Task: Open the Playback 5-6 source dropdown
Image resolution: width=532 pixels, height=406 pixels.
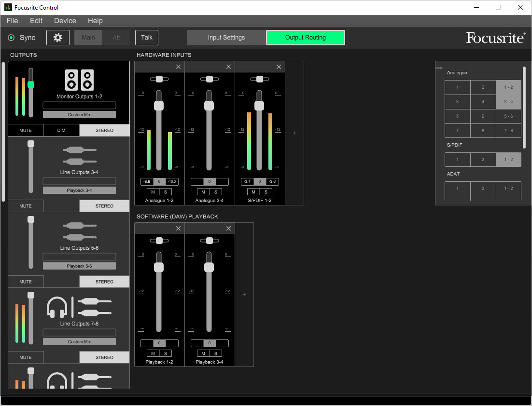Action: tap(79, 266)
